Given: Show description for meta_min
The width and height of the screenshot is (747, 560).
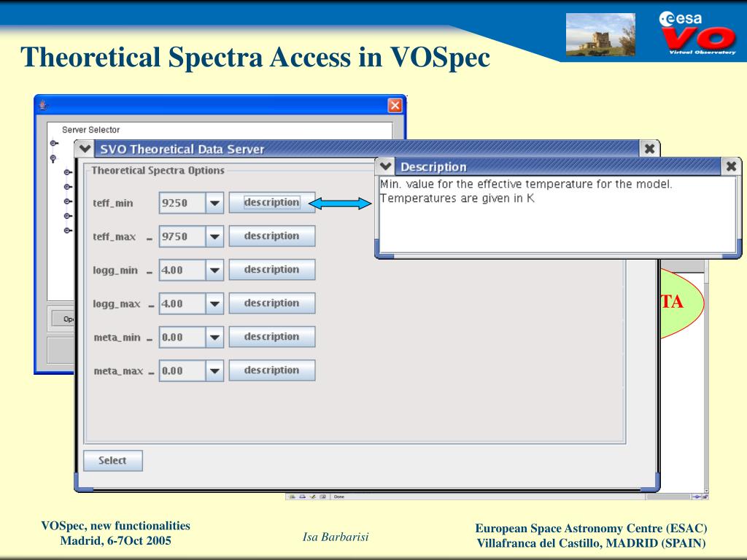Looking at the screenshot, I should [x=271, y=337].
